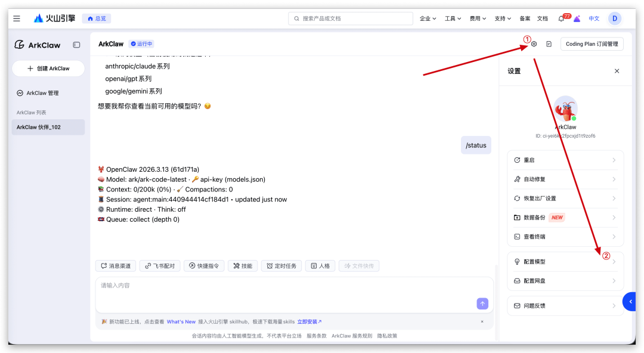Open the 费用 dropdown menu
Image resolution: width=644 pixels, height=353 pixels.
click(x=478, y=18)
